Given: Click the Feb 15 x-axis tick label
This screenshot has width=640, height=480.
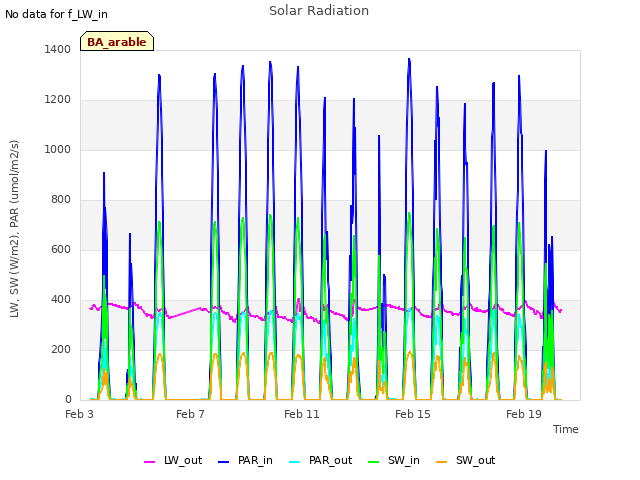Looking at the screenshot, I should (413, 414).
